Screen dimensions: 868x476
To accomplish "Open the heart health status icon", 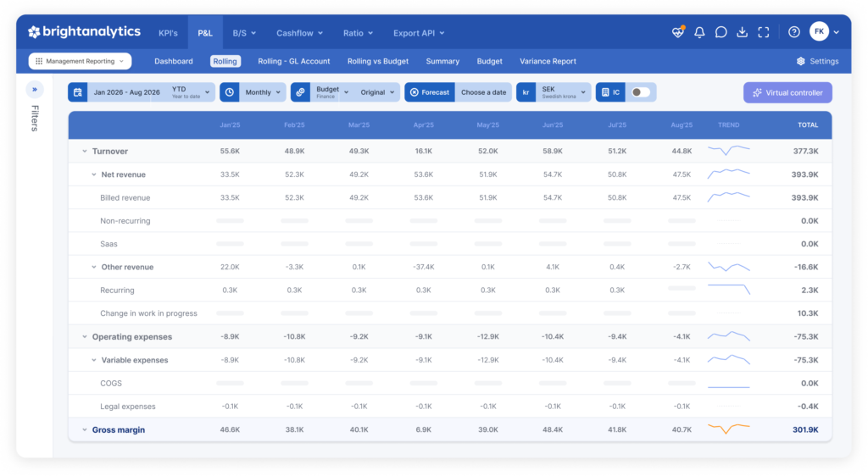I will click(x=678, y=32).
